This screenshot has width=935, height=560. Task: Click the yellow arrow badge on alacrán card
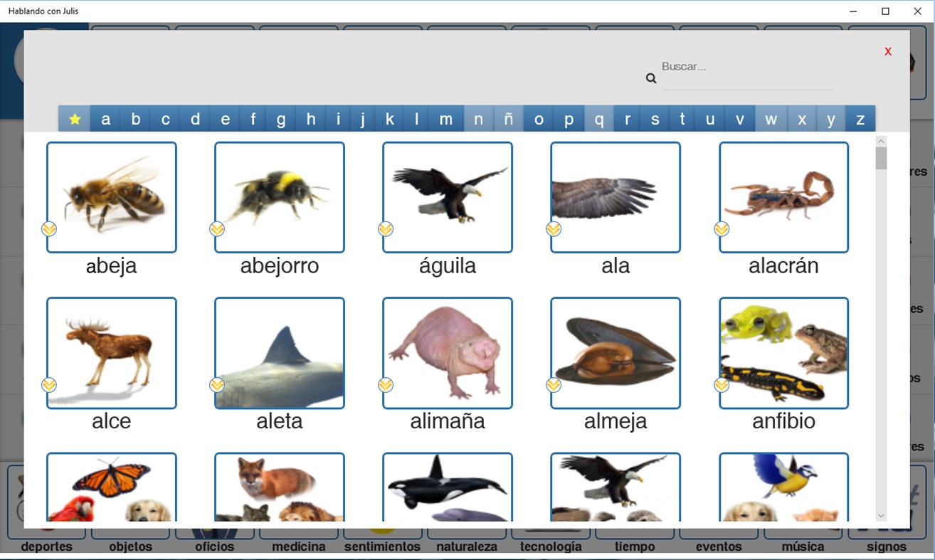pos(721,229)
